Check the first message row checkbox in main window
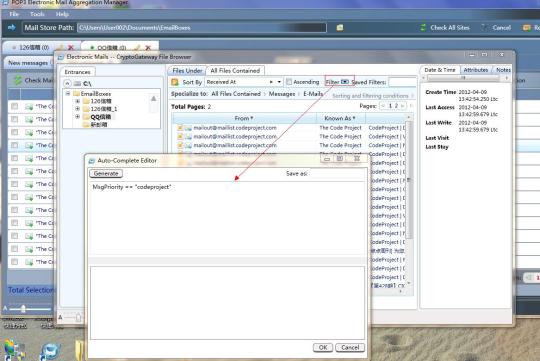The height and width of the screenshot is (361, 540). click(x=14, y=106)
